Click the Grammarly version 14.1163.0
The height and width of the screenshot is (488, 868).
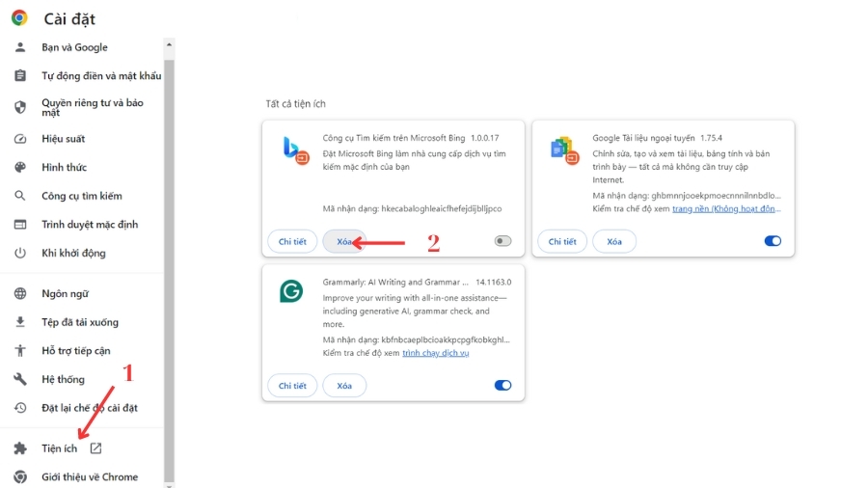tap(493, 283)
